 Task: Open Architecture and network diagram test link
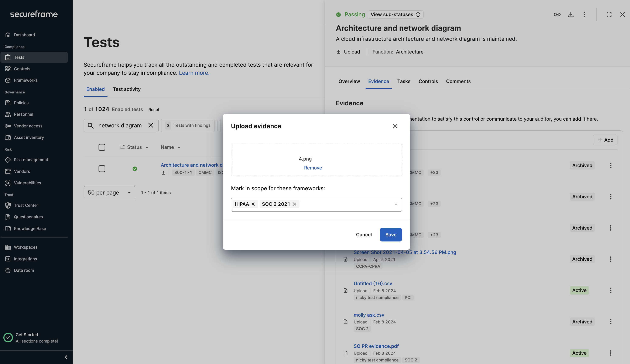(191, 165)
